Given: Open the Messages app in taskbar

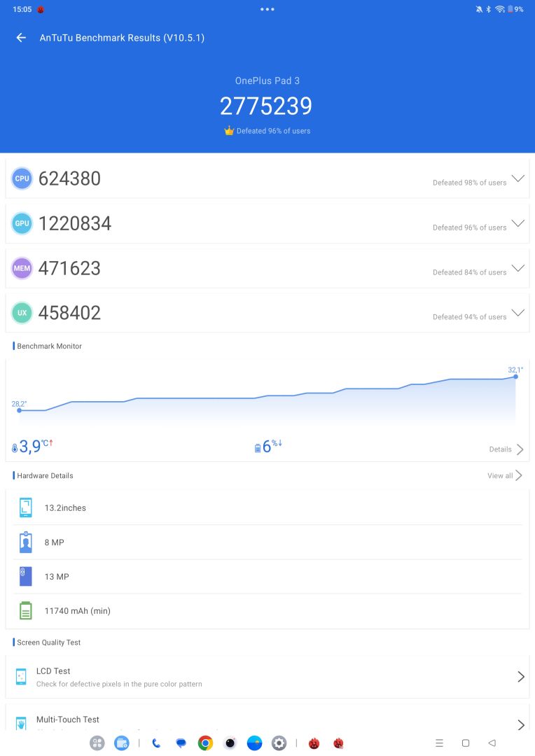Looking at the screenshot, I should (181, 743).
